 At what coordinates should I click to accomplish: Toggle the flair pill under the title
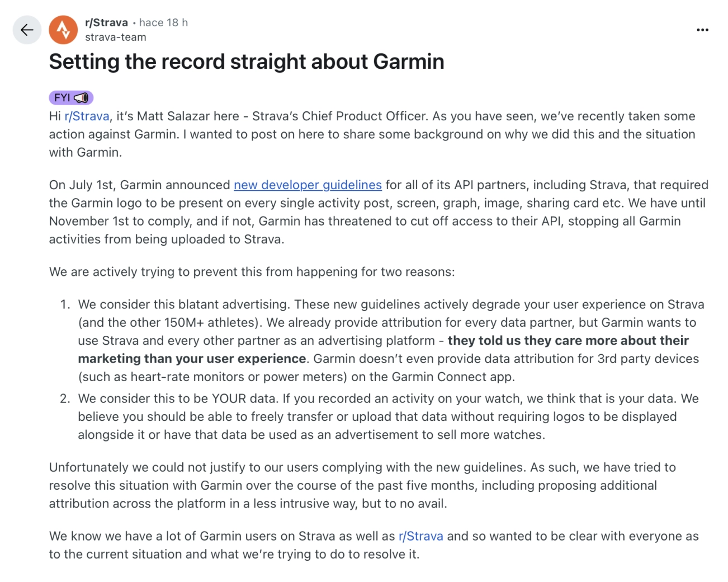(x=70, y=97)
